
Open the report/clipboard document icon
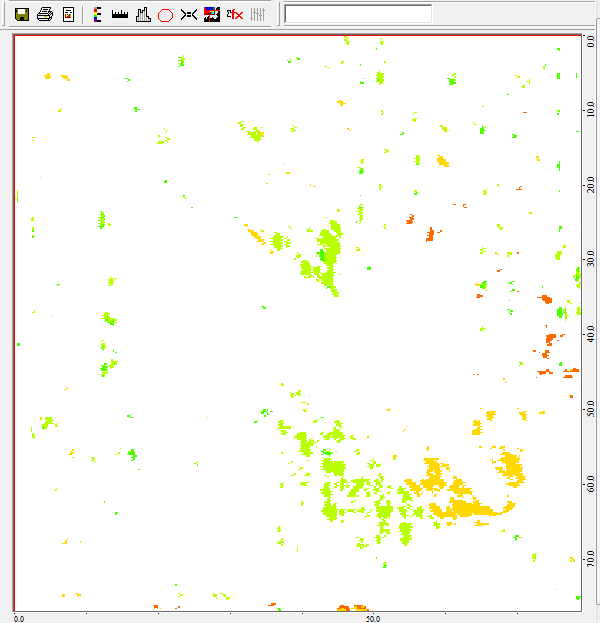pyautogui.click(x=68, y=14)
